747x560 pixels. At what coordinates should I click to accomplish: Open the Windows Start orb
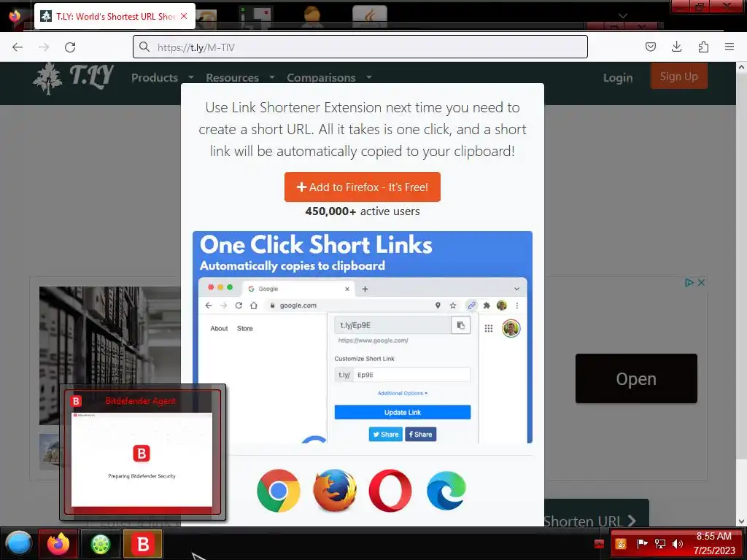coord(18,544)
